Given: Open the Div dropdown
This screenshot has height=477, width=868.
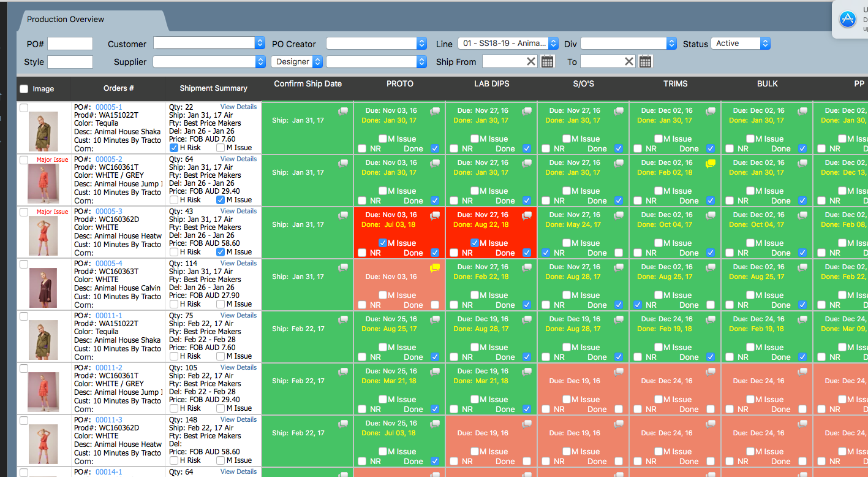Looking at the screenshot, I should 628,44.
